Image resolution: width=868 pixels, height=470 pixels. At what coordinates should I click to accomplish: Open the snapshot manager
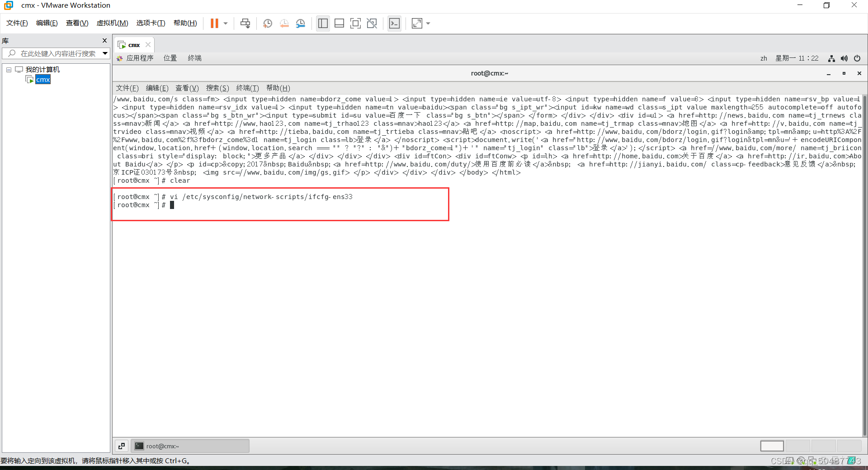[x=301, y=24]
